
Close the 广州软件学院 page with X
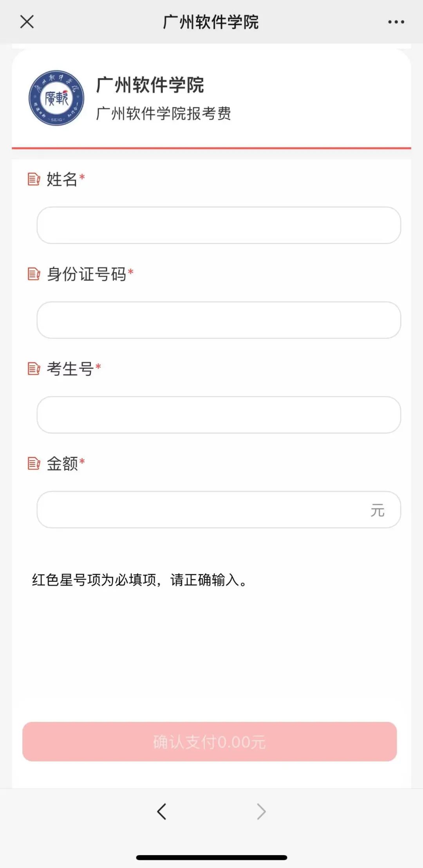click(27, 22)
